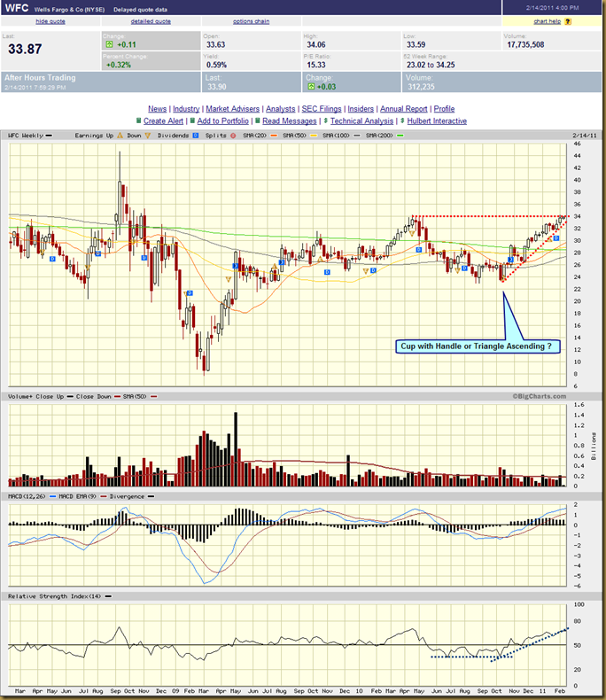
Task: Click the dollar icon beside Technical Analysis
Action: [x=326, y=121]
